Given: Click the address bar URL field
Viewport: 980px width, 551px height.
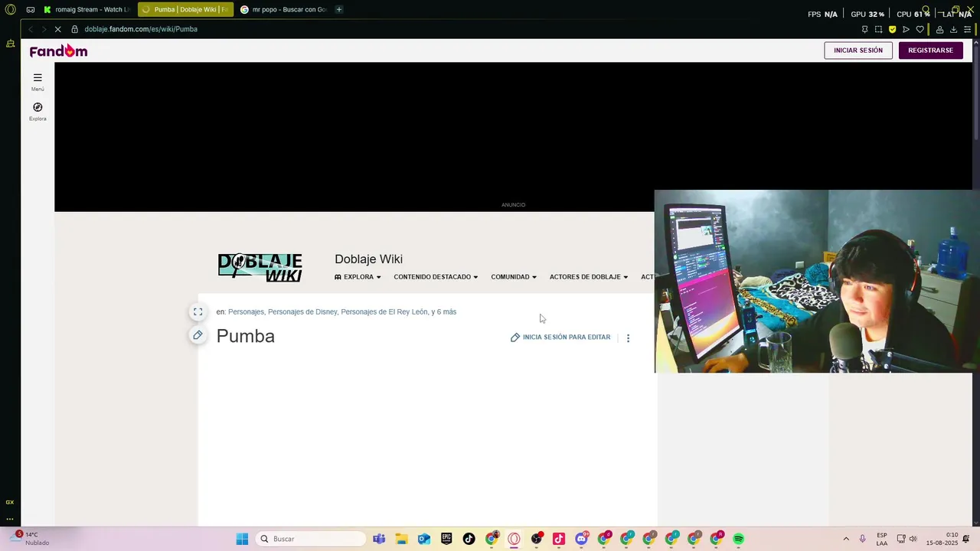Looking at the screenshot, I should click(x=459, y=29).
